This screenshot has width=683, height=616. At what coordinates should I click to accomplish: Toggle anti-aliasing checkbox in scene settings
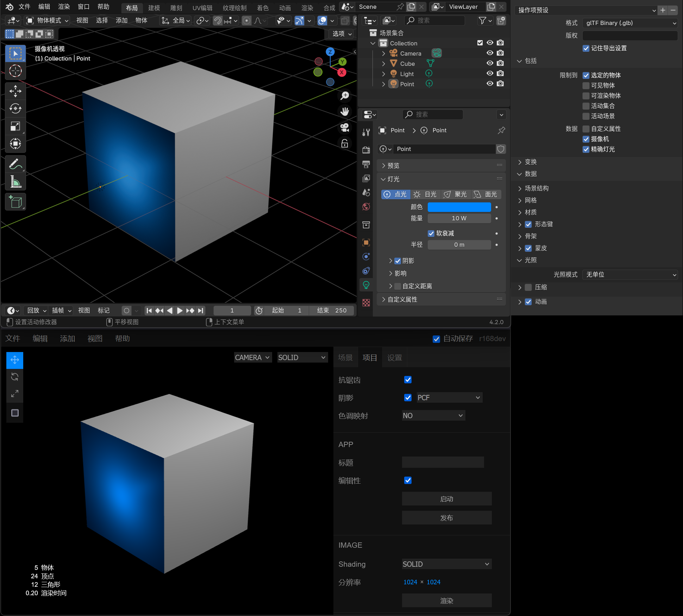(x=408, y=379)
